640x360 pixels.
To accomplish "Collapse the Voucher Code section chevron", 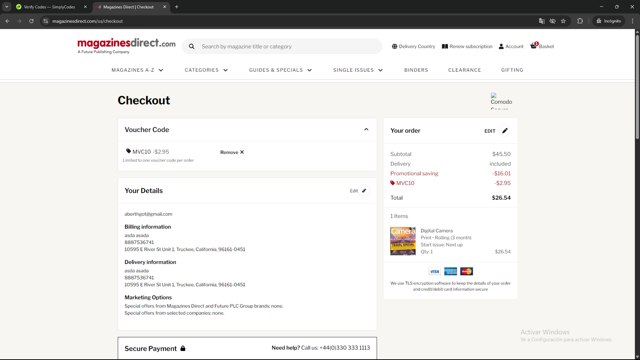I will [x=366, y=129].
